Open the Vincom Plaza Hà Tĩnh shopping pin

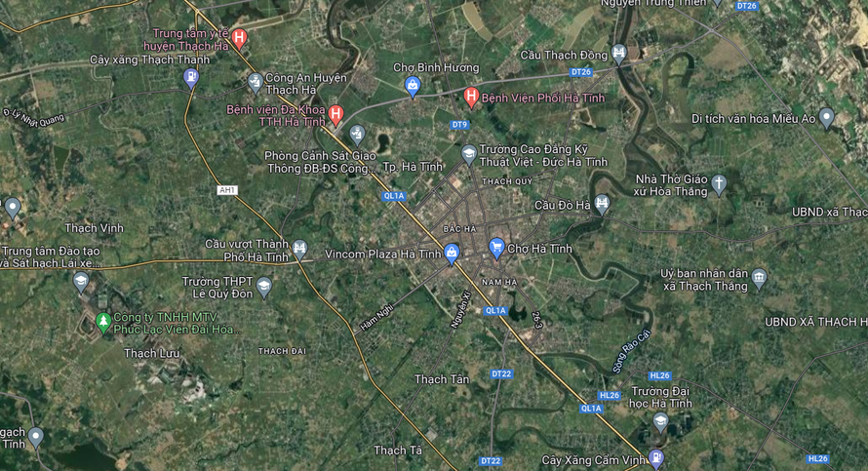[452, 254]
